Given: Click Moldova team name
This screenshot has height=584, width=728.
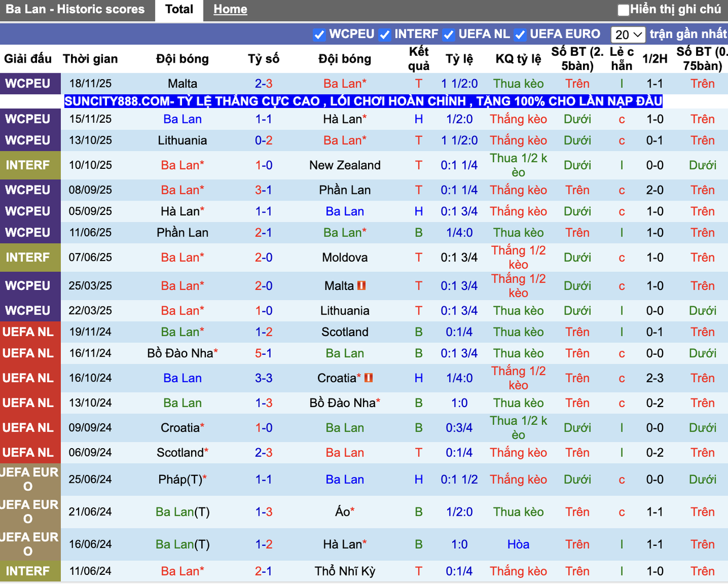Looking at the screenshot, I should click(x=345, y=258).
